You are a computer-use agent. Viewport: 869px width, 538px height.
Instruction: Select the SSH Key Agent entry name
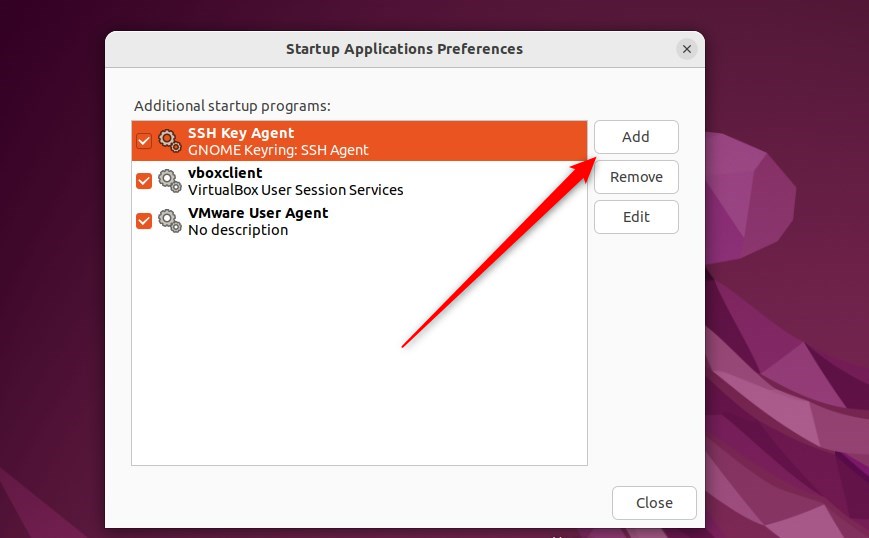point(241,133)
